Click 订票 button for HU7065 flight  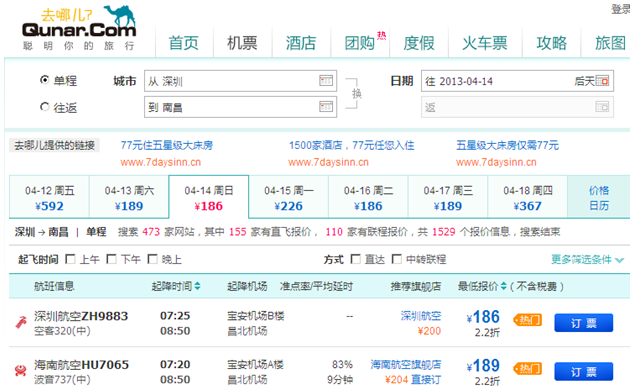pyautogui.click(x=584, y=371)
